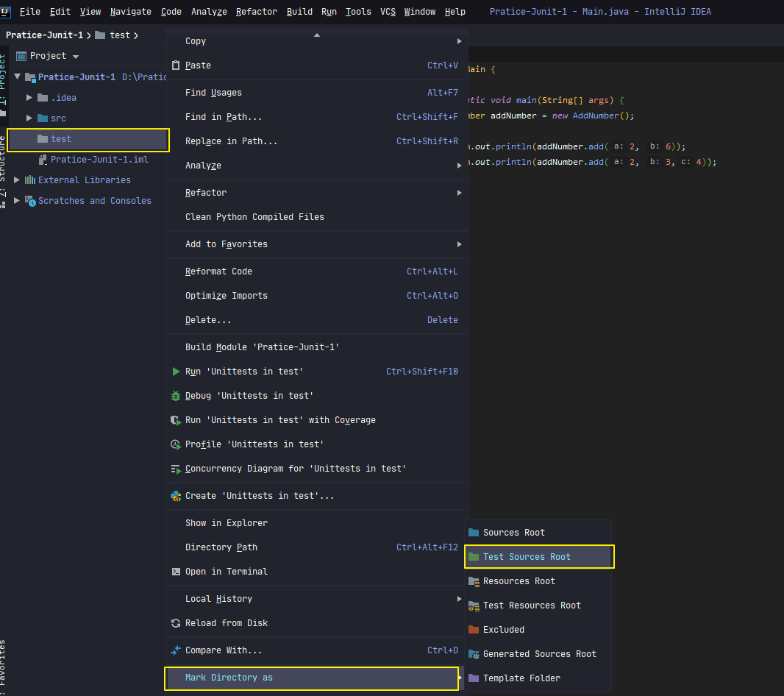This screenshot has height=696, width=784.
Task: Click the src folder icon
Action: (43, 118)
